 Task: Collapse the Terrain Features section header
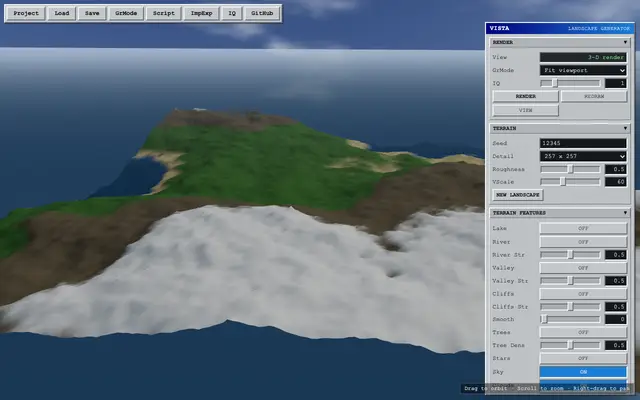coord(560,213)
